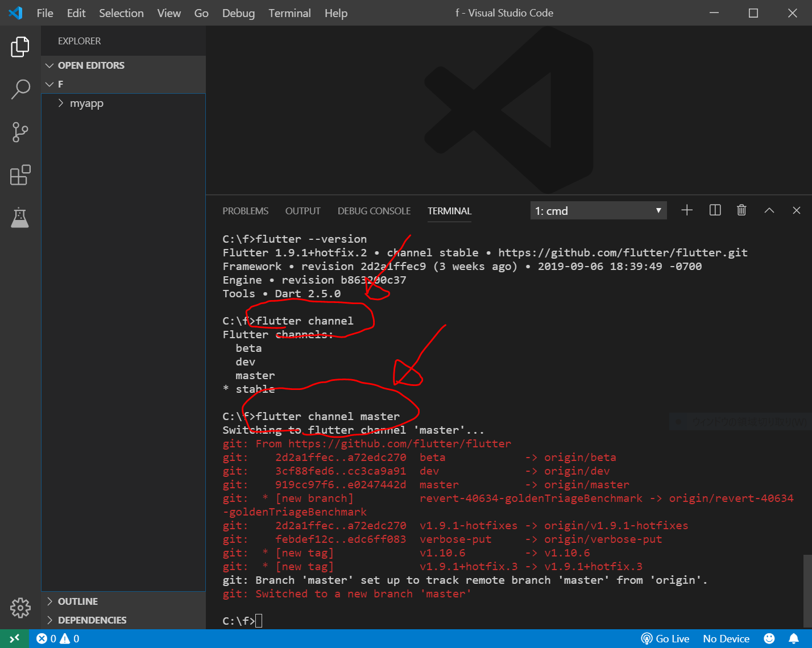Expand the DEPENDENCIES section
The height and width of the screenshot is (648, 812).
(92, 620)
